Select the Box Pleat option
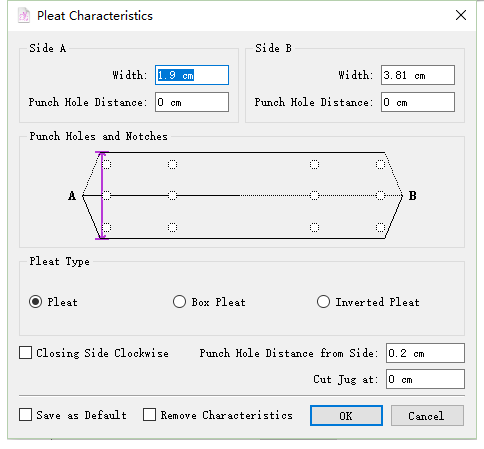The width and height of the screenshot is (484, 449). [x=179, y=302]
